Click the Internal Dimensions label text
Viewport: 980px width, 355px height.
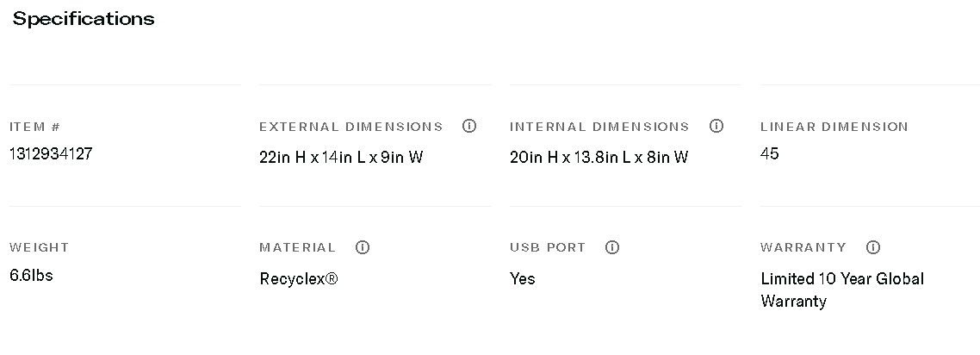(599, 127)
